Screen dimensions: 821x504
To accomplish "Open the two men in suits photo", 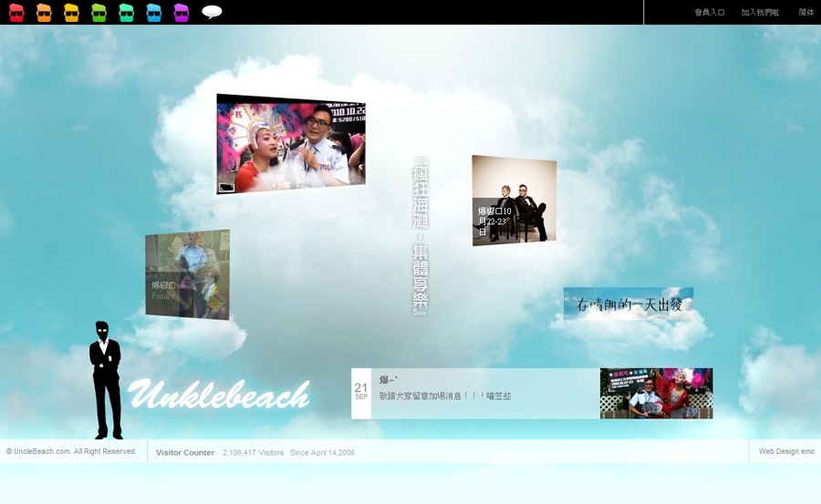I will pyautogui.click(x=514, y=200).
